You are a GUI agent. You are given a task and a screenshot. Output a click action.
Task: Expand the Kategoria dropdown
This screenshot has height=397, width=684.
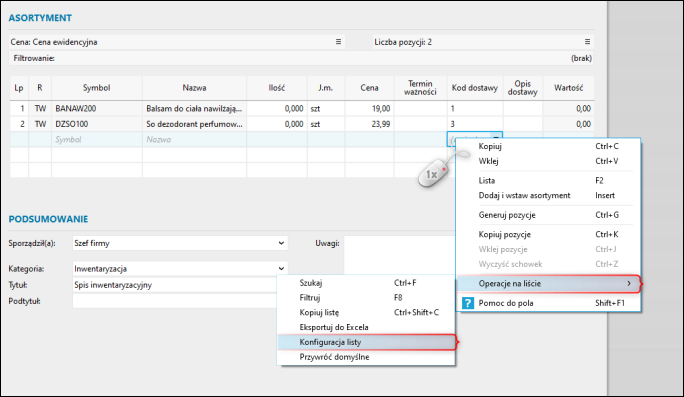[x=281, y=268]
